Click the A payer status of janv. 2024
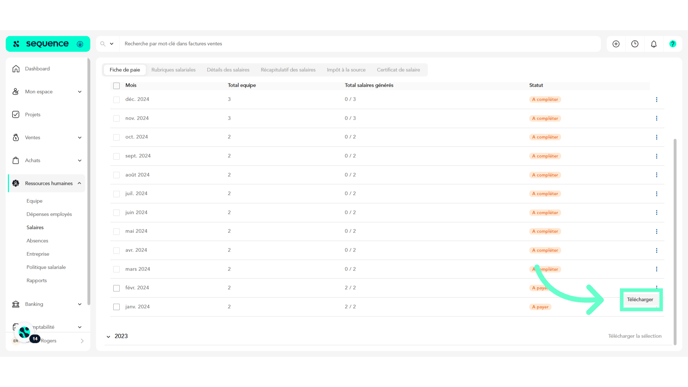This screenshot has height=387, width=688. pyautogui.click(x=540, y=307)
